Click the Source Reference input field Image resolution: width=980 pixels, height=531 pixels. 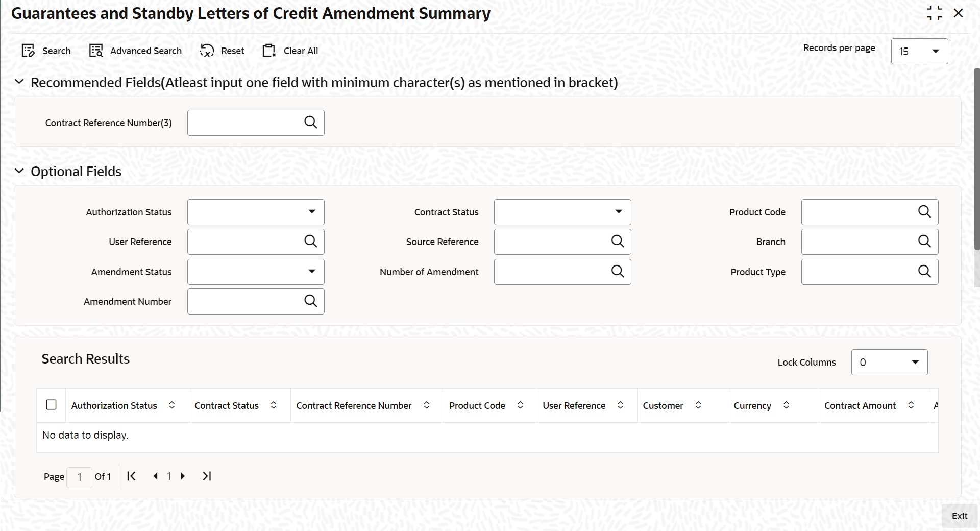click(x=550, y=242)
